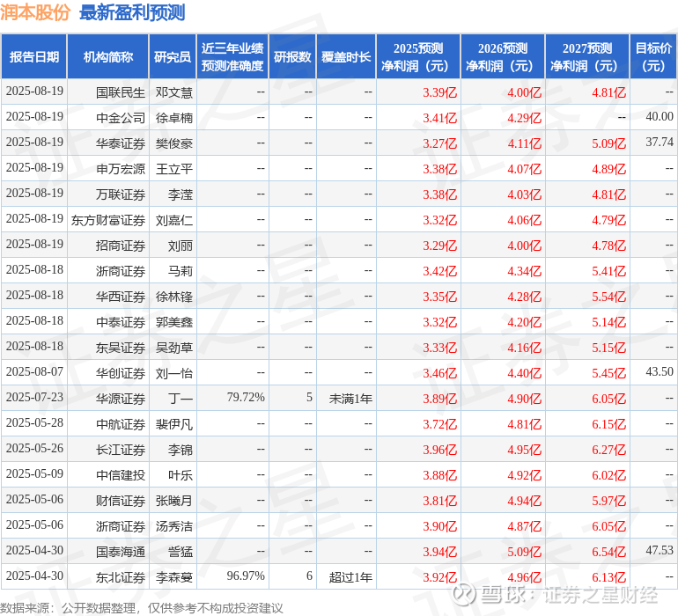Click analyst name 吴劲草

pyautogui.click(x=173, y=347)
